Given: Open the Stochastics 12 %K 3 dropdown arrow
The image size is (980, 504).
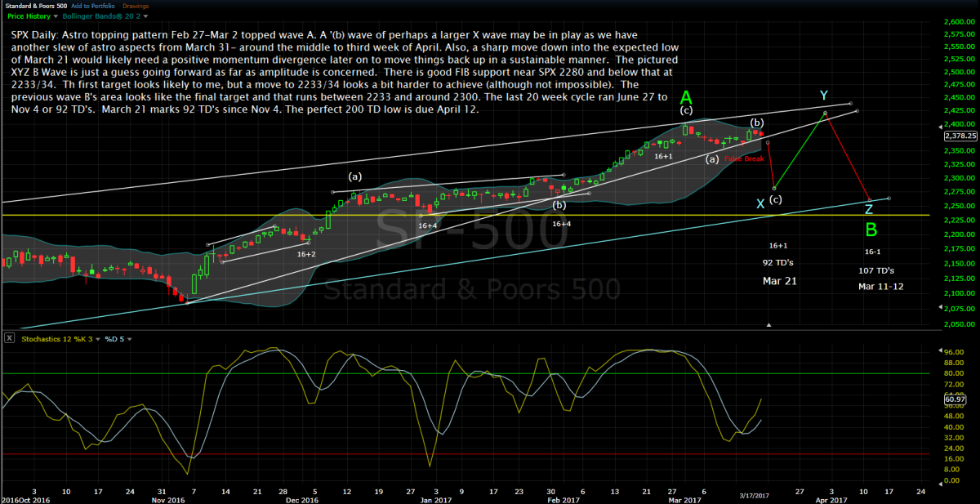Looking at the screenshot, I should (x=96, y=338).
